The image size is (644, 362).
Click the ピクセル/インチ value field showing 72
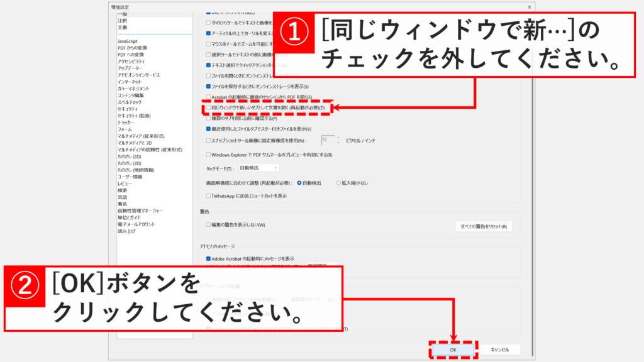tap(328, 140)
